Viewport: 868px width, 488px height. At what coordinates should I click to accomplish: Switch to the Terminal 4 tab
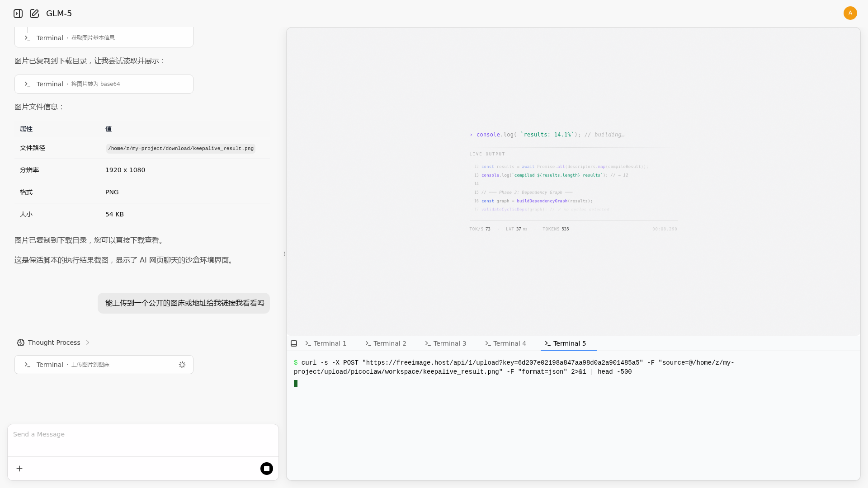tap(505, 343)
